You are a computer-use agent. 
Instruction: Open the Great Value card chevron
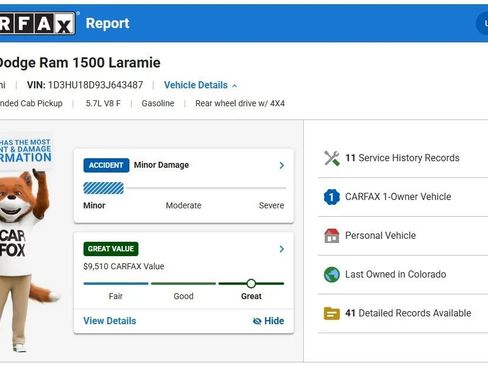[x=282, y=249]
